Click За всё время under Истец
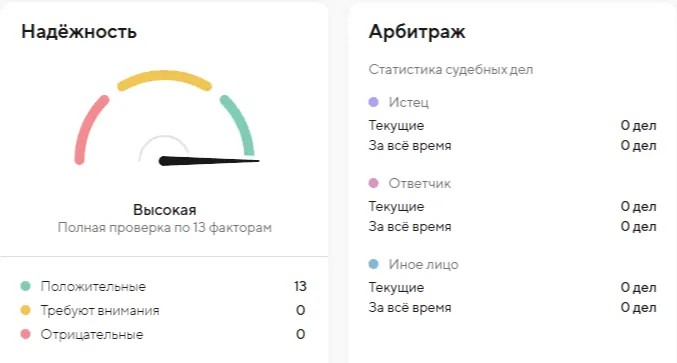The width and height of the screenshot is (677, 363). [x=410, y=145]
